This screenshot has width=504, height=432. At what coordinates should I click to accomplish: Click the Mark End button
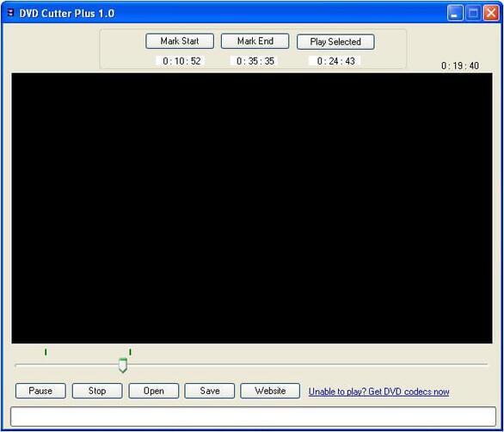pyautogui.click(x=255, y=41)
